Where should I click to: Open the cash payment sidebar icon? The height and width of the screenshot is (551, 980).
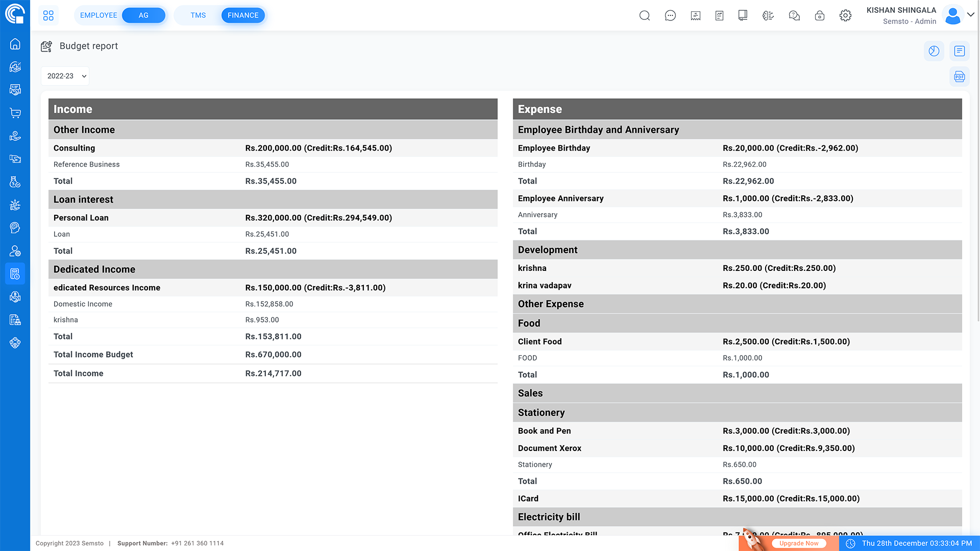point(15,159)
